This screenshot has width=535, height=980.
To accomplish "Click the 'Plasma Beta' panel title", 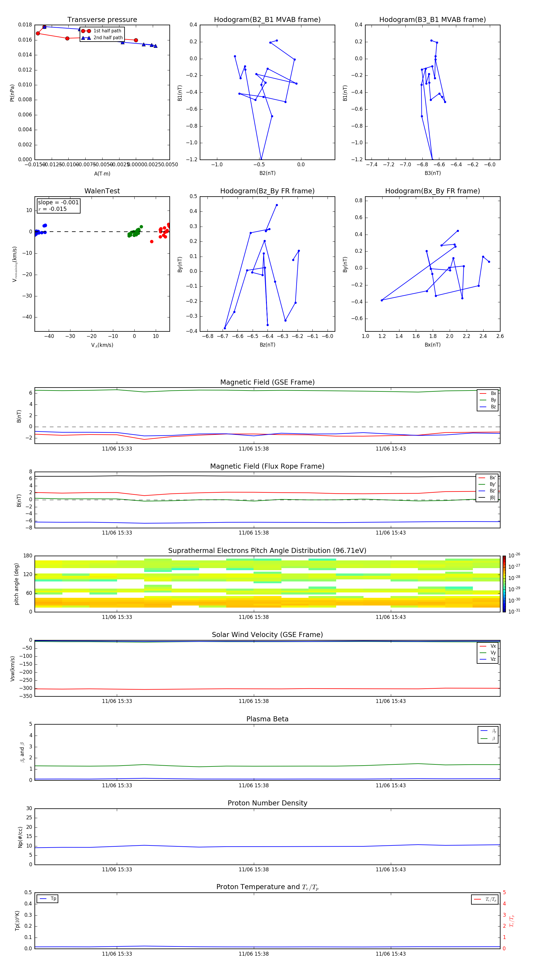I will [267, 719].
